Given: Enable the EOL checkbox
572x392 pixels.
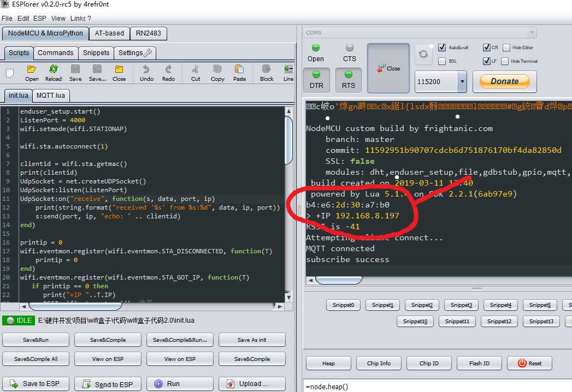Looking at the screenshot, I should [442, 61].
